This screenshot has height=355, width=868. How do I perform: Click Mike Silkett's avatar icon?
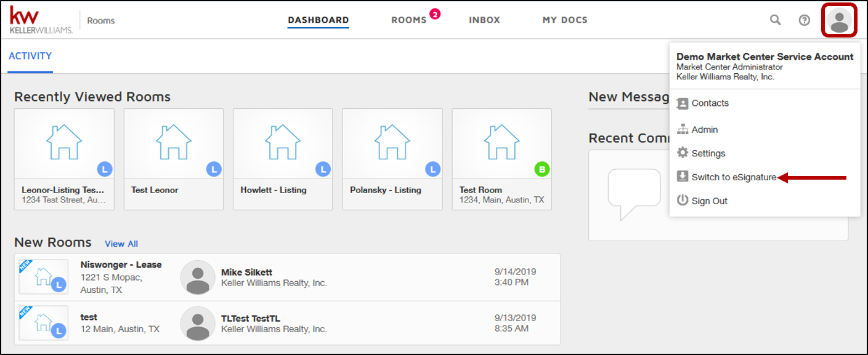point(198,277)
